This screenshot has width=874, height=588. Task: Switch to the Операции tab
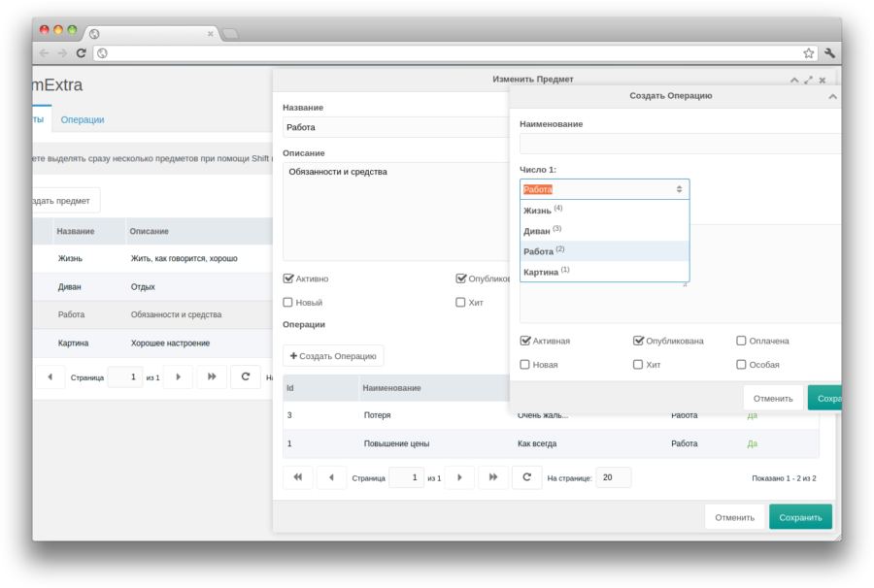click(x=83, y=119)
